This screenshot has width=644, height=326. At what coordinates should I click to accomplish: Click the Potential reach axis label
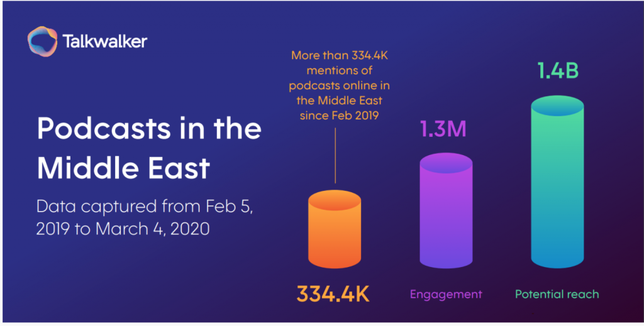[557, 294]
